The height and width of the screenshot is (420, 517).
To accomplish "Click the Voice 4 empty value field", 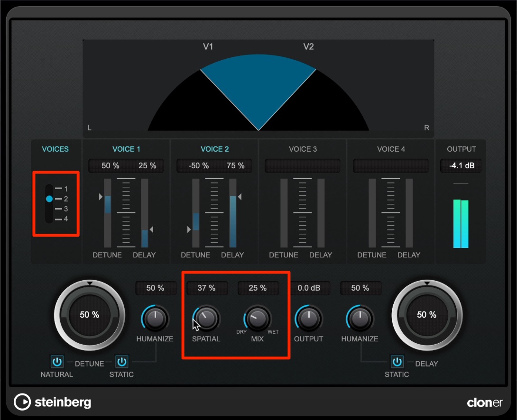I will (391, 166).
